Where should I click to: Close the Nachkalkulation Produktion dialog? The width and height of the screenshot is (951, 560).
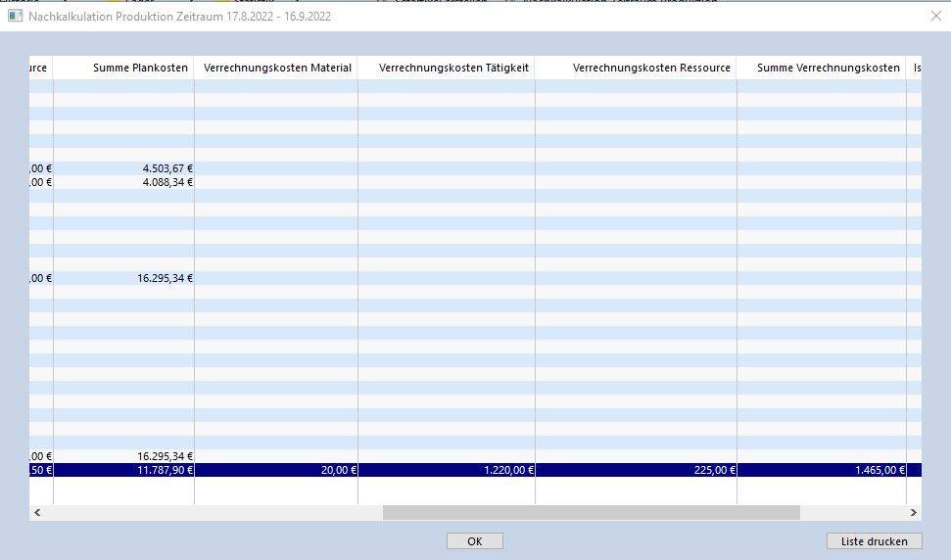934,16
